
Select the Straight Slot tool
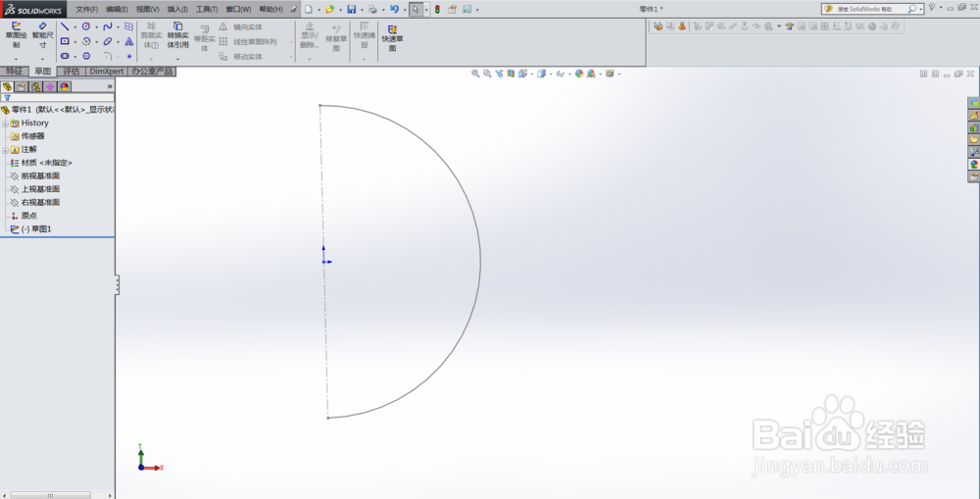click(65, 56)
